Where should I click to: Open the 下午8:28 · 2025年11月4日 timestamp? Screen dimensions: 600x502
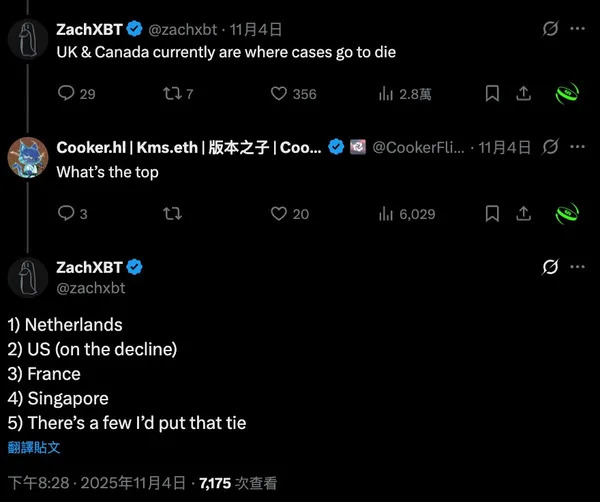[x=97, y=482]
